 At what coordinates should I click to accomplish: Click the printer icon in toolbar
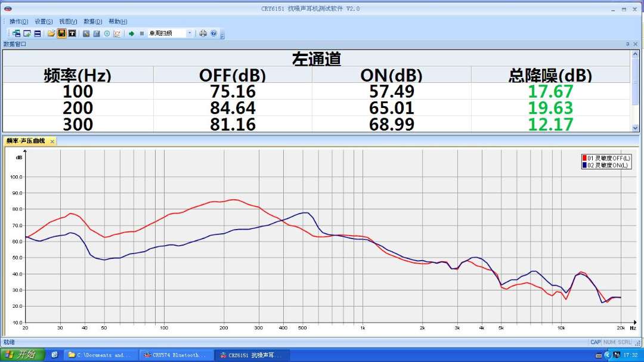tap(203, 33)
